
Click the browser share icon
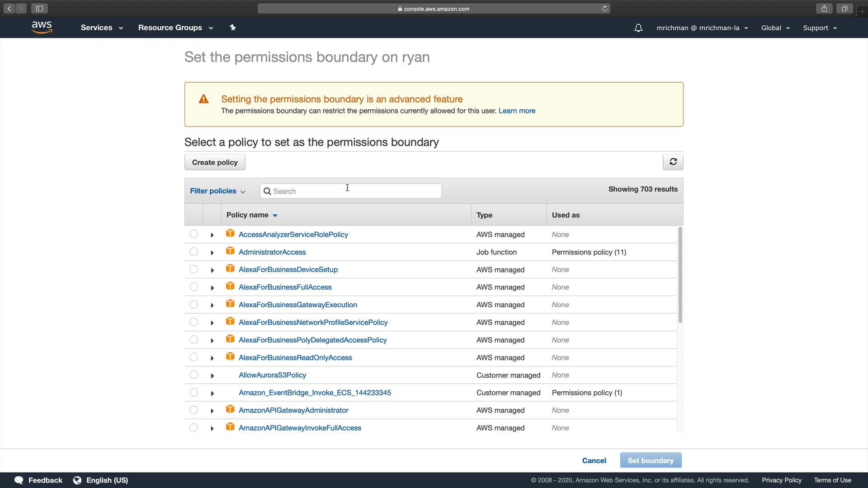click(x=824, y=9)
